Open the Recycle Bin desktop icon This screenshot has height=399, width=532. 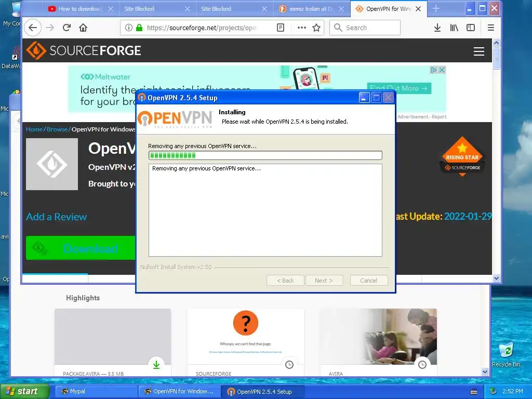point(506,355)
